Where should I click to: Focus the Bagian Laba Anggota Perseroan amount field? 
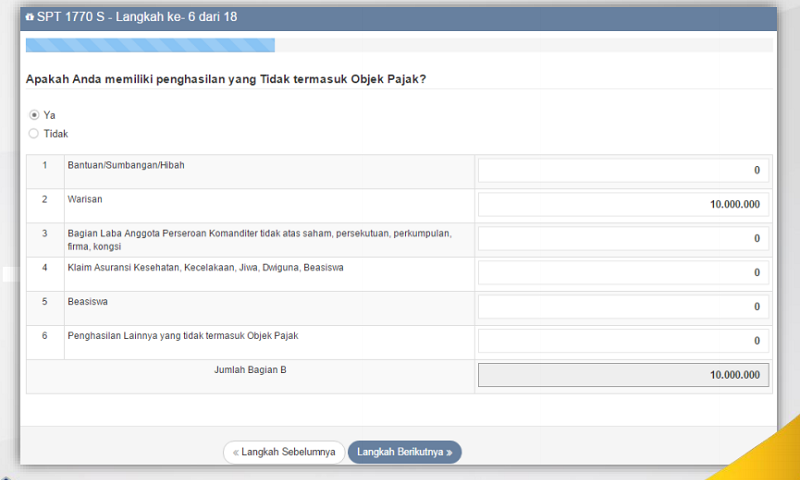tap(624, 239)
